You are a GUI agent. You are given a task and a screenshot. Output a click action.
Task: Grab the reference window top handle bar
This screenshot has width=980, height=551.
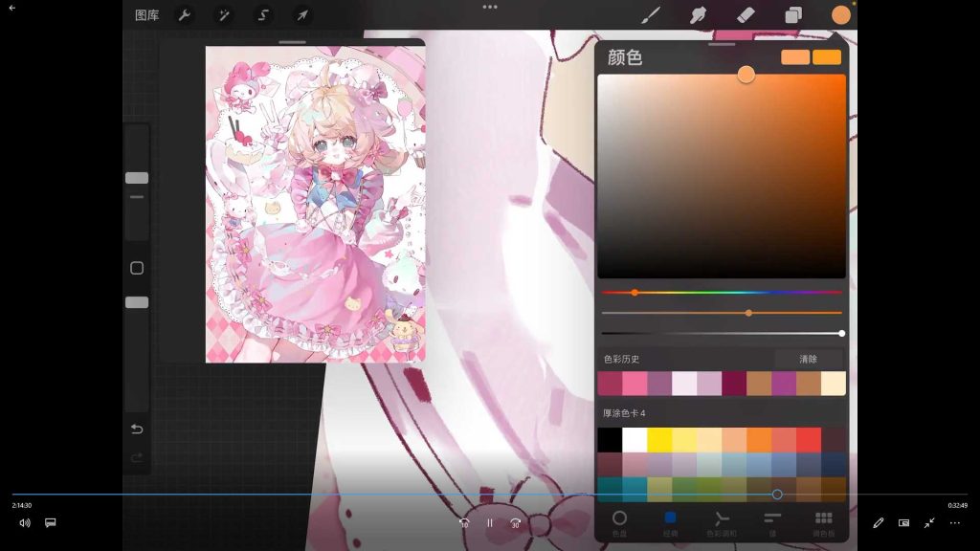click(x=292, y=42)
